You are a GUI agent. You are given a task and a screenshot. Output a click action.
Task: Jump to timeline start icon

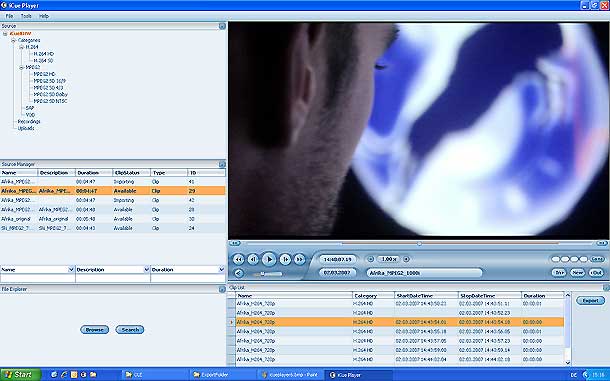click(234, 243)
